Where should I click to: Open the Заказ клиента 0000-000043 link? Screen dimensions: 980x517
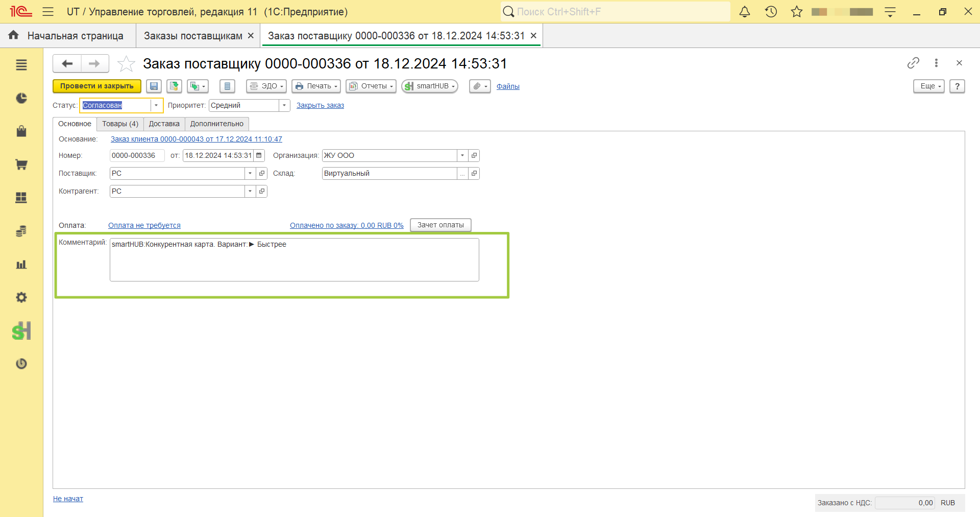coord(197,139)
